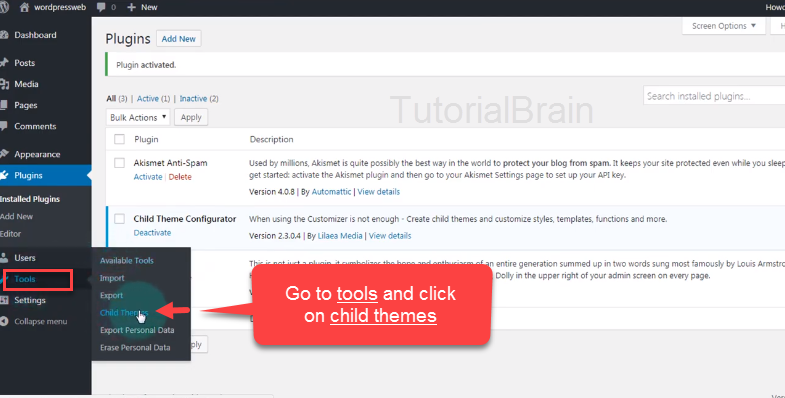The image size is (785, 398).
Task: Click New in the admin bar
Action: click(x=149, y=7)
